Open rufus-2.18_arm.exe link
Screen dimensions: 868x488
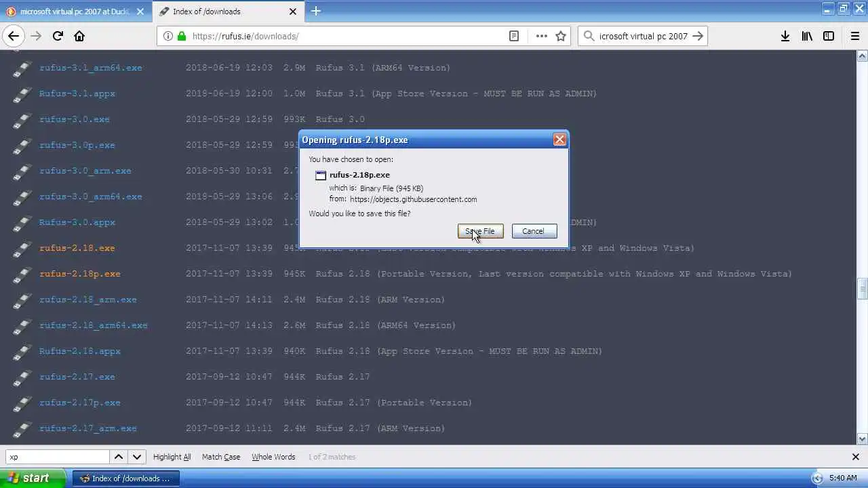pyautogui.click(x=88, y=300)
